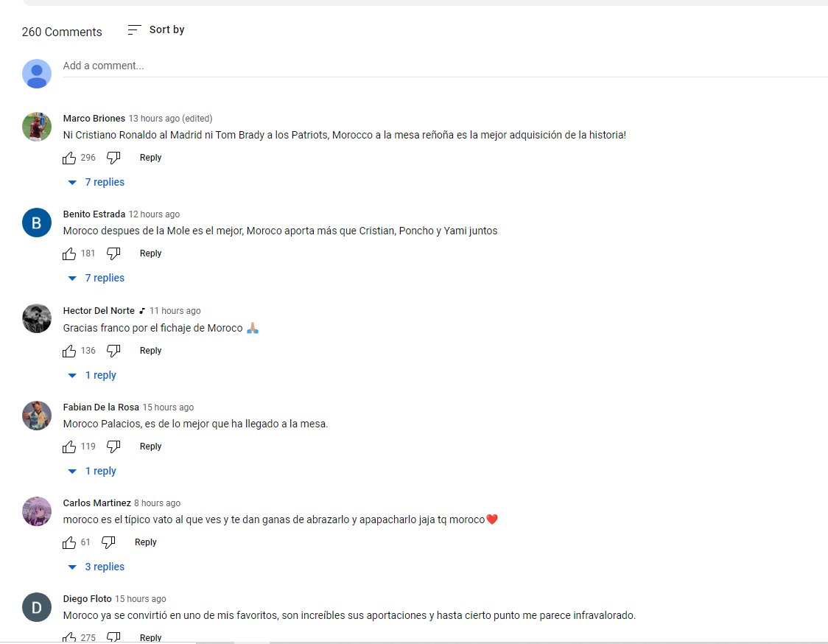Open the Sort by menu
828x644 pixels.
coord(155,29)
